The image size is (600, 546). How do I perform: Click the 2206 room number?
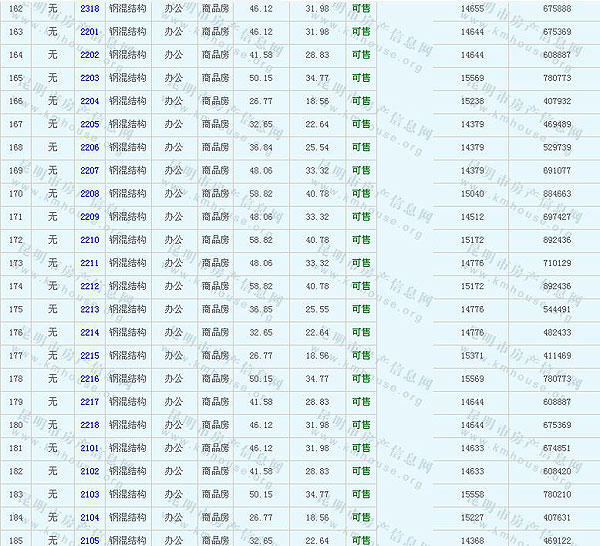[89, 147]
